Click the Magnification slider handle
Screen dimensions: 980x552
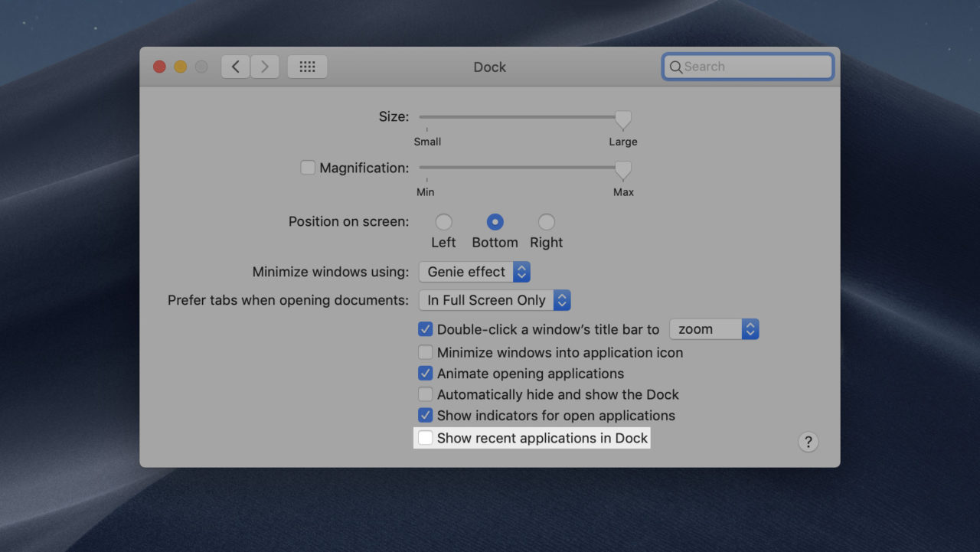click(623, 170)
